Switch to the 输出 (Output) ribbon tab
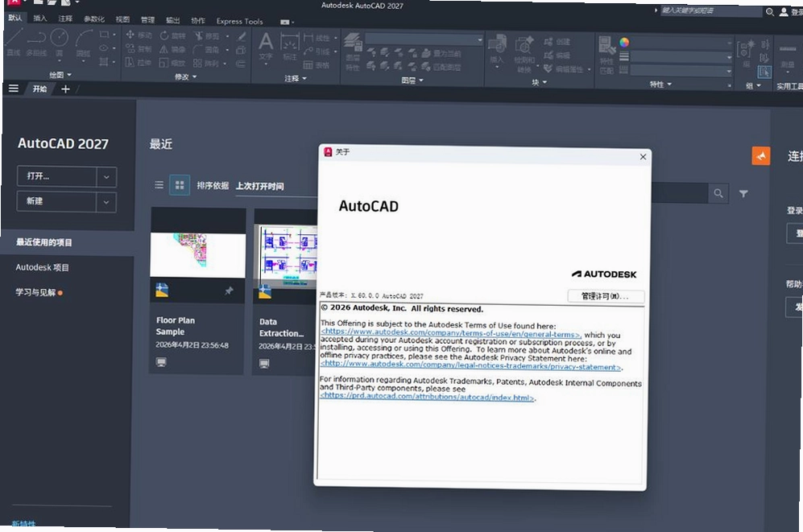This screenshot has height=532, width=803. 172,20
